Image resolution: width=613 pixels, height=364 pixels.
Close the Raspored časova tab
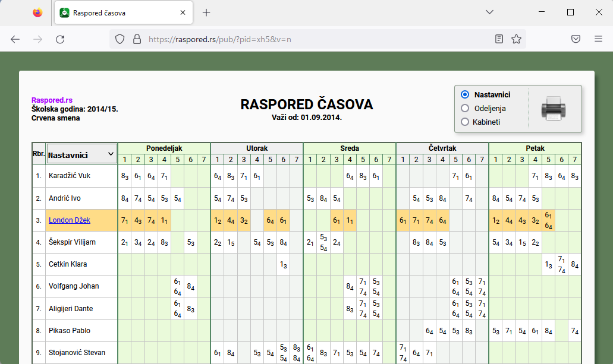point(183,12)
